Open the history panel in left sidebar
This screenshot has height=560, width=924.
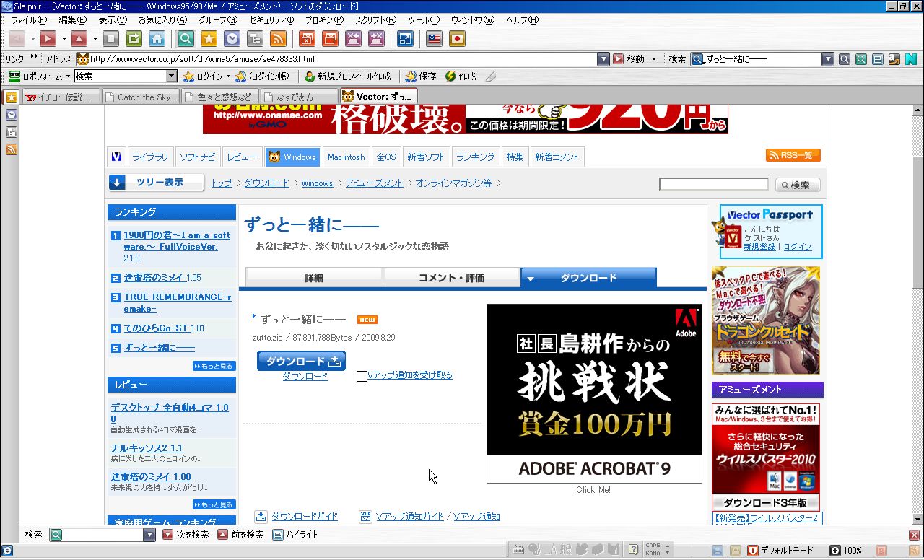click(x=12, y=115)
